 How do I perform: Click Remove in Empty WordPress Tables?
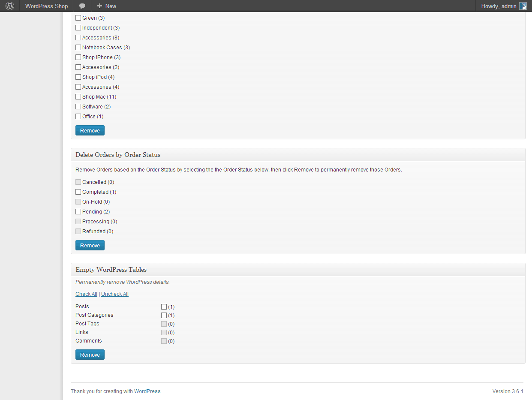90,355
